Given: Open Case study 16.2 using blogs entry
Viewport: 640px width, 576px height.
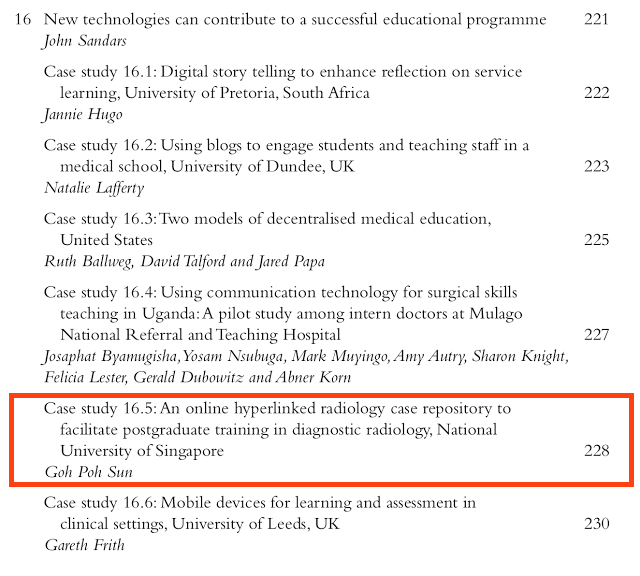Looking at the screenshot, I should tap(287, 156).
